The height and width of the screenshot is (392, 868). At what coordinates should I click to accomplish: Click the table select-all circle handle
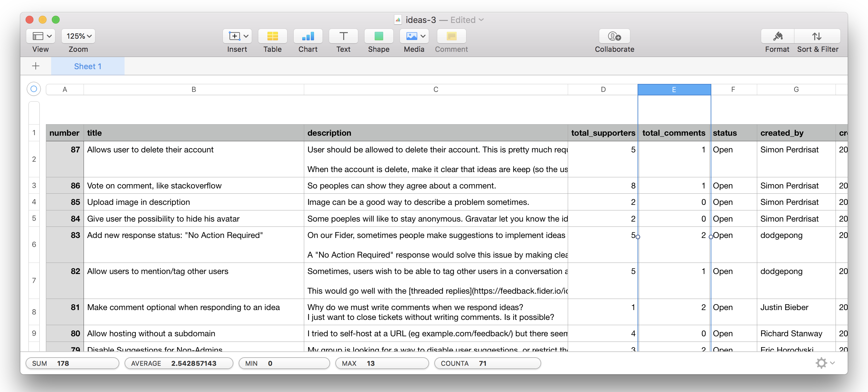point(33,89)
